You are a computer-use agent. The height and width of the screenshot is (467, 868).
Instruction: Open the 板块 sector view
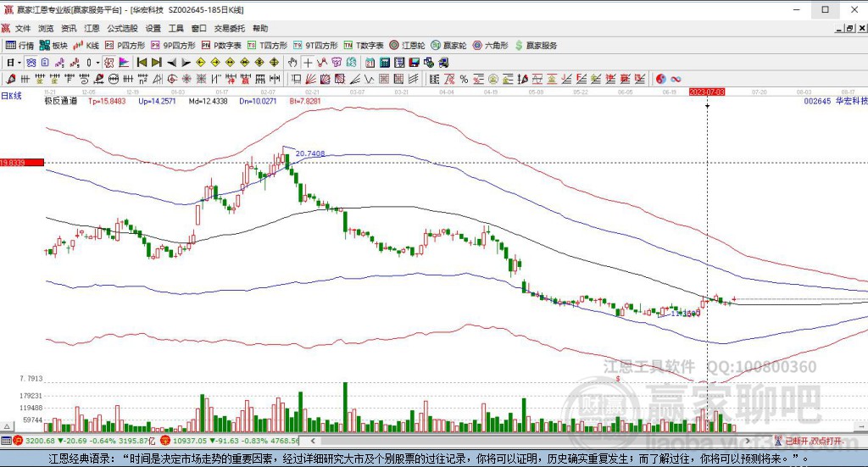pos(53,46)
